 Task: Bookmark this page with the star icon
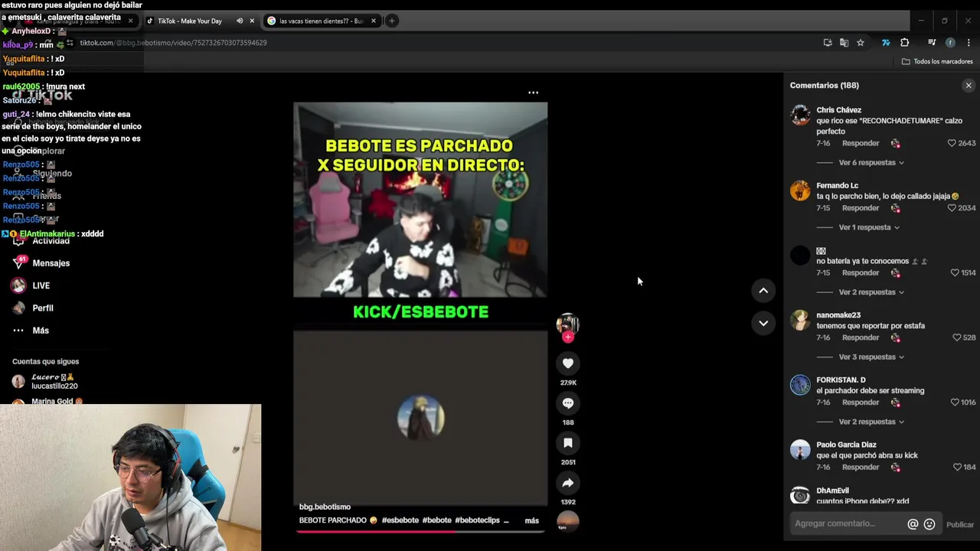click(x=861, y=43)
